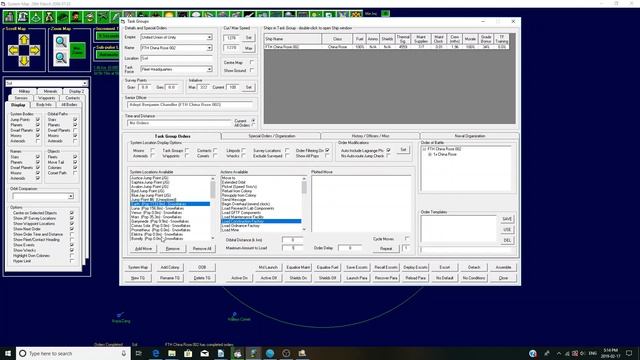The image size is (640, 360).
Task: Click the Orbital Distance input field
Action: pyautogui.click(x=292, y=240)
